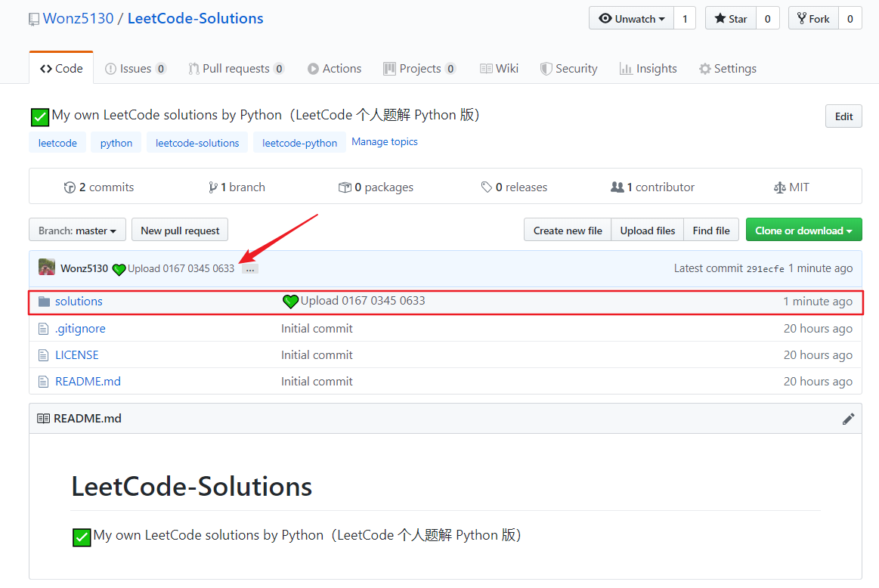
Task: Click the MIT license scale icon
Action: point(780,187)
